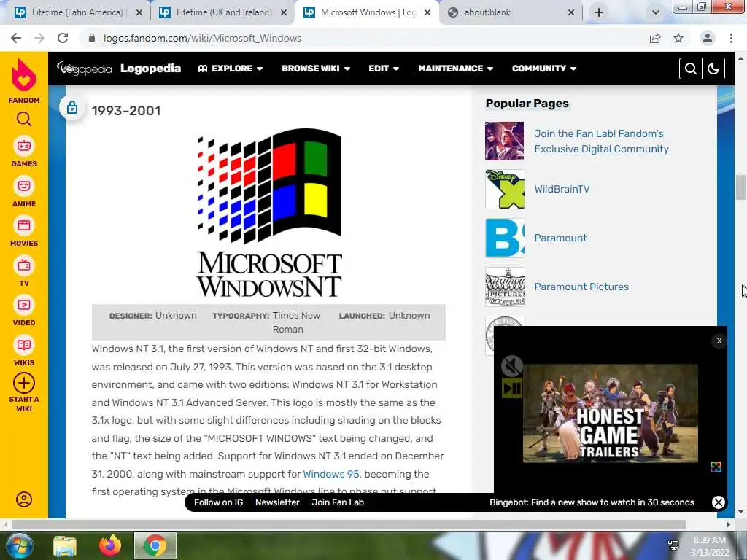Click the share page icon in address bar
The image size is (747, 560).
click(655, 38)
